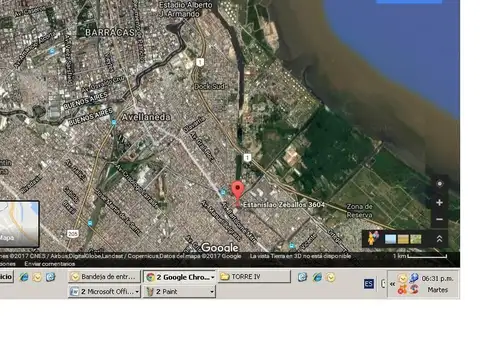This screenshot has width=480, height=360.
Task: Open the blue sky photo thumbnail
Action: [390, 239]
